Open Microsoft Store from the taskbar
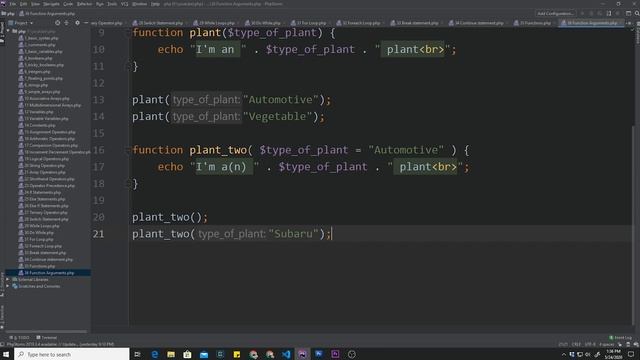This screenshot has height=360, width=640. click(187, 354)
